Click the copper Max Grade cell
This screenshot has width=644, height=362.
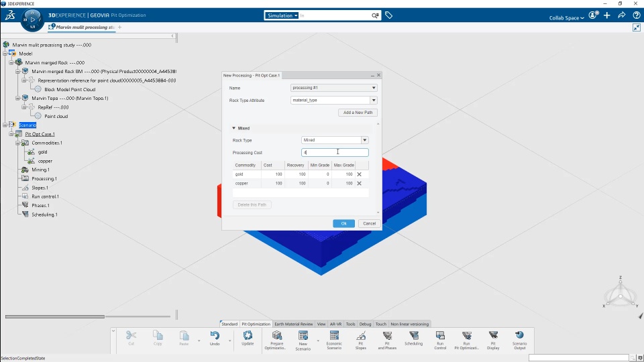tap(343, 184)
